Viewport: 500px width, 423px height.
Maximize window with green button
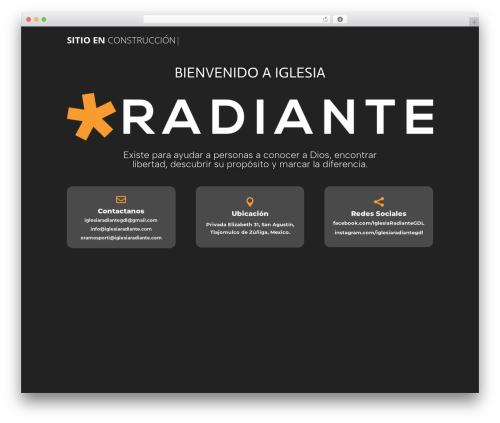[44, 19]
